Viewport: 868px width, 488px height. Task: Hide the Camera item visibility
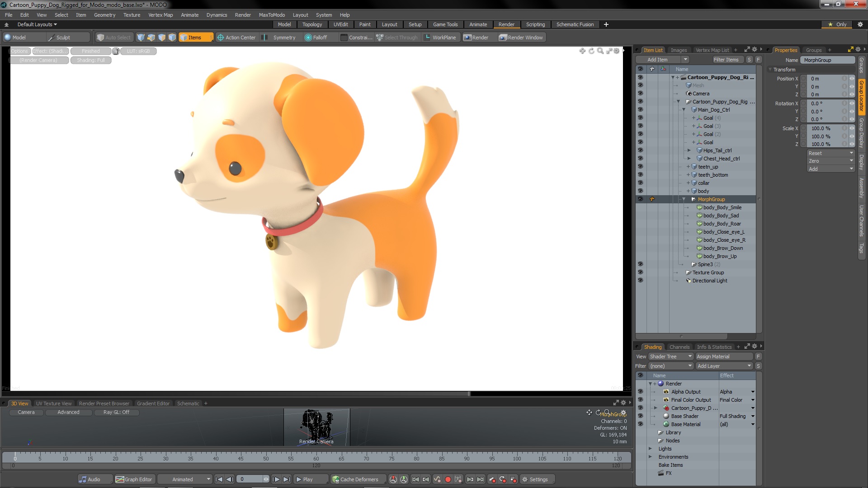click(640, 94)
